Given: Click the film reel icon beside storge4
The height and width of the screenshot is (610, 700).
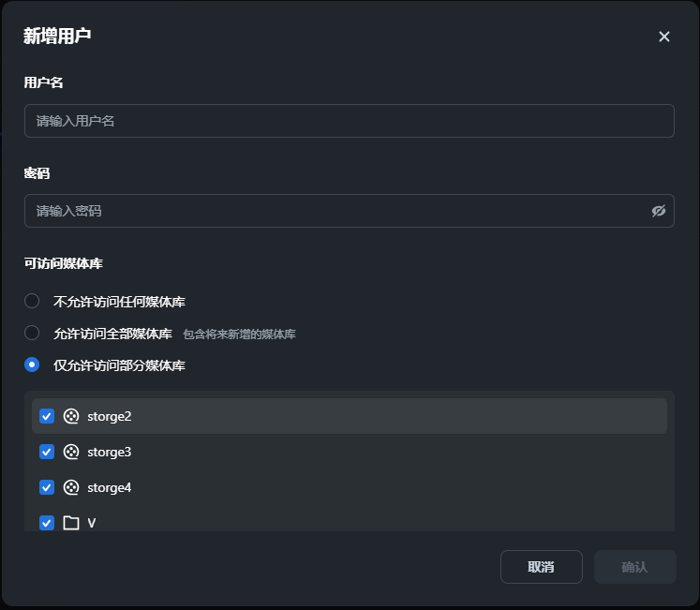Looking at the screenshot, I should (x=71, y=487).
